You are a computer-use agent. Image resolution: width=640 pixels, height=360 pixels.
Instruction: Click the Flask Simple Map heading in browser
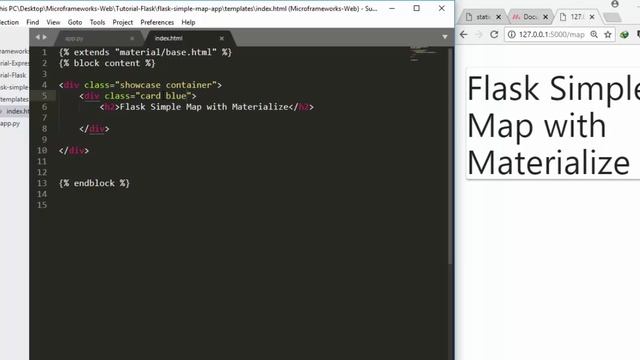click(x=553, y=125)
